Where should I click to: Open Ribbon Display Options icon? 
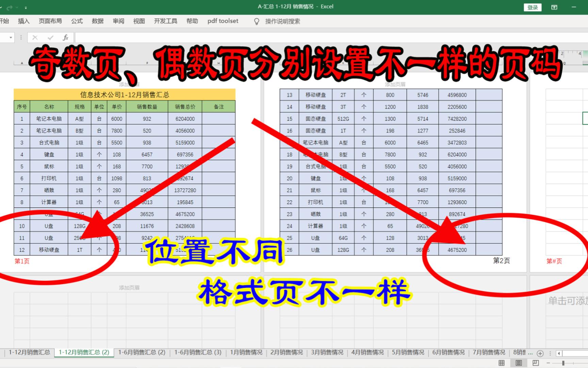coord(554,7)
